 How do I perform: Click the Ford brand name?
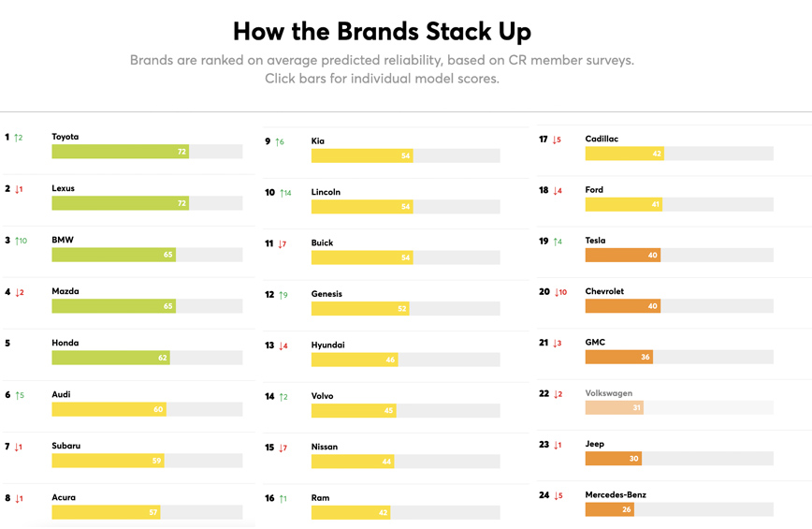(x=594, y=190)
